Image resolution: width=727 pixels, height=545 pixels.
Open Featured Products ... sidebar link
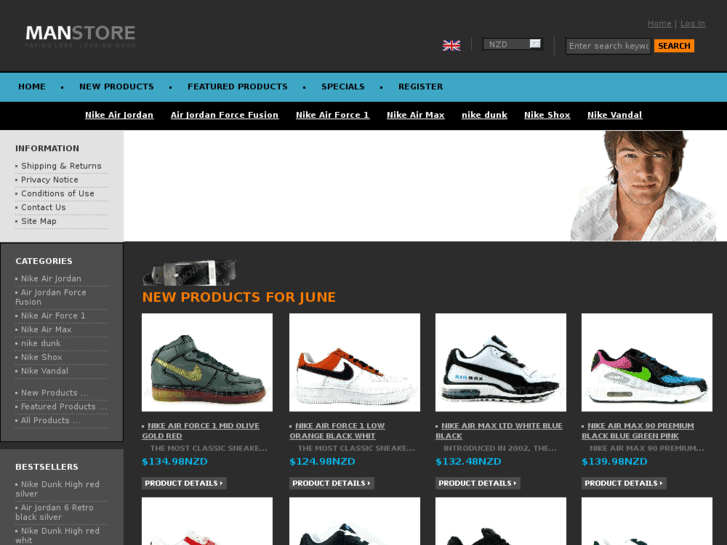(64, 407)
